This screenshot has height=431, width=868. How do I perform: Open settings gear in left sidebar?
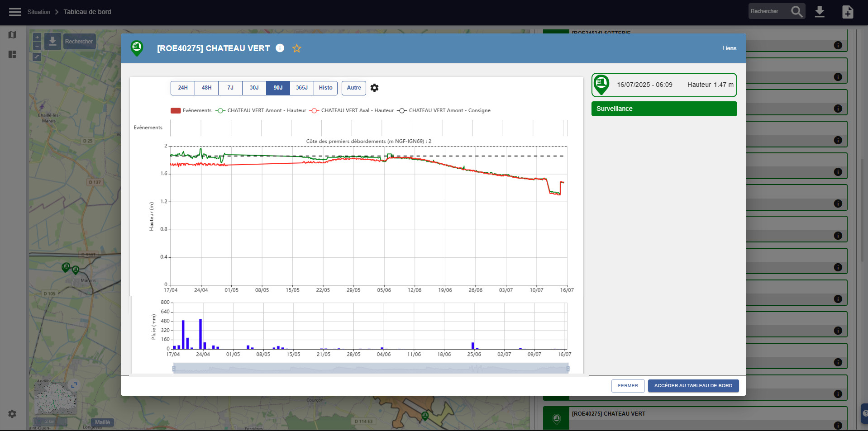click(x=12, y=414)
